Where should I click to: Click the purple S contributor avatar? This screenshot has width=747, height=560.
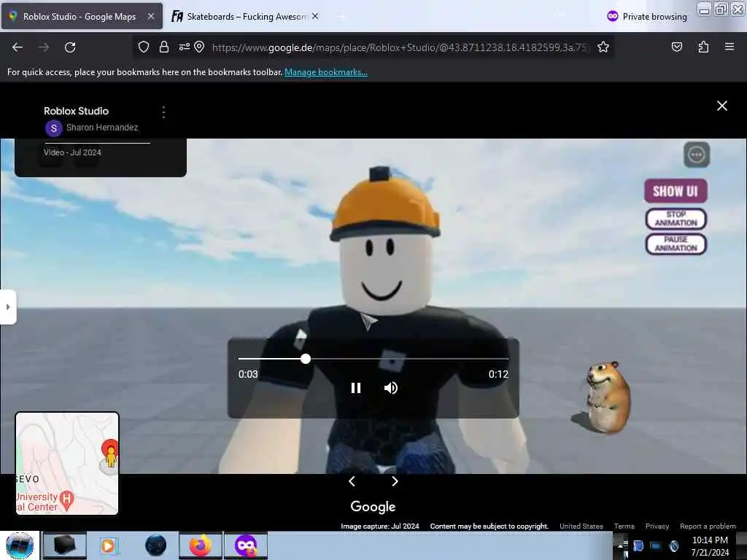pyautogui.click(x=54, y=128)
